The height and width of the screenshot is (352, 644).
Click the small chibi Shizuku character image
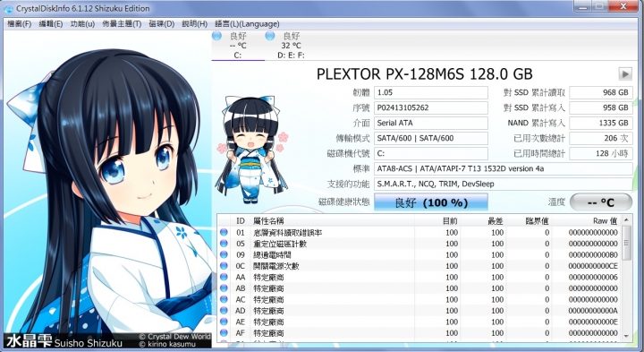pyautogui.click(x=251, y=150)
